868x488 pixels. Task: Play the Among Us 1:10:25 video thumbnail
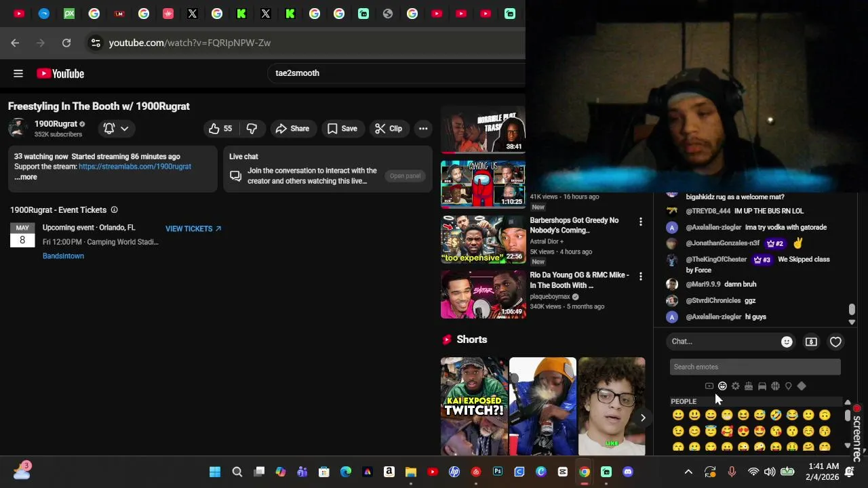click(483, 184)
